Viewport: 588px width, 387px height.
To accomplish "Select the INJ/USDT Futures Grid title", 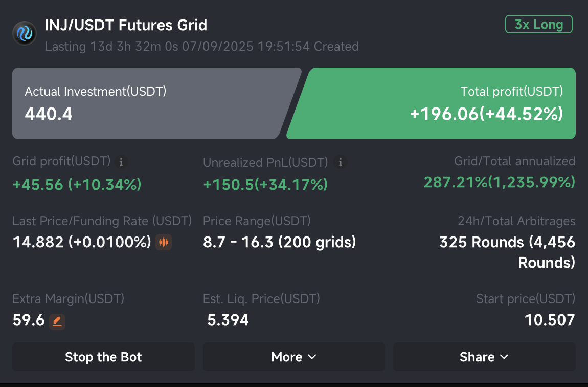I will click(126, 25).
